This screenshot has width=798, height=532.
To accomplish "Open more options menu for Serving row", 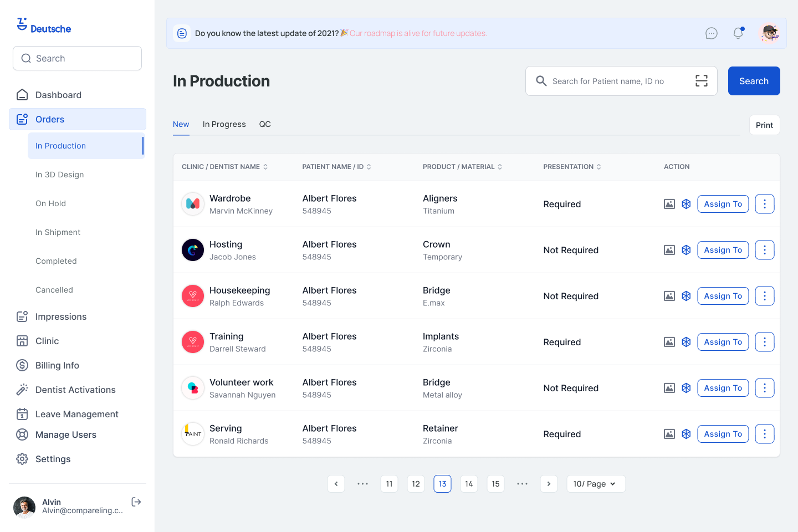I will (x=765, y=434).
